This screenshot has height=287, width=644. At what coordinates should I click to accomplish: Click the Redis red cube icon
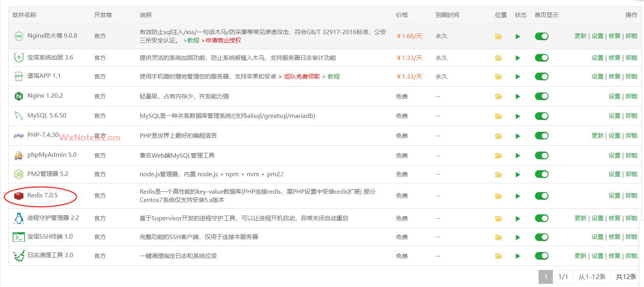coord(19,196)
